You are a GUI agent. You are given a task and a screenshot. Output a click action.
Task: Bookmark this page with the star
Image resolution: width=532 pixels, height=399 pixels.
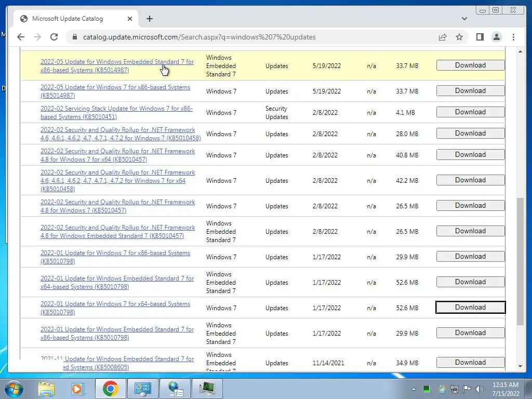pos(459,37)
